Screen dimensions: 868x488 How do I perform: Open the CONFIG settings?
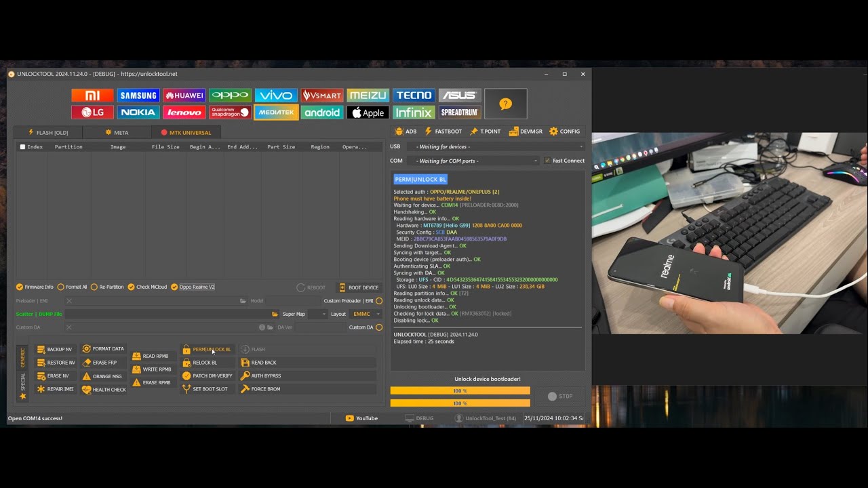[564, 131]
